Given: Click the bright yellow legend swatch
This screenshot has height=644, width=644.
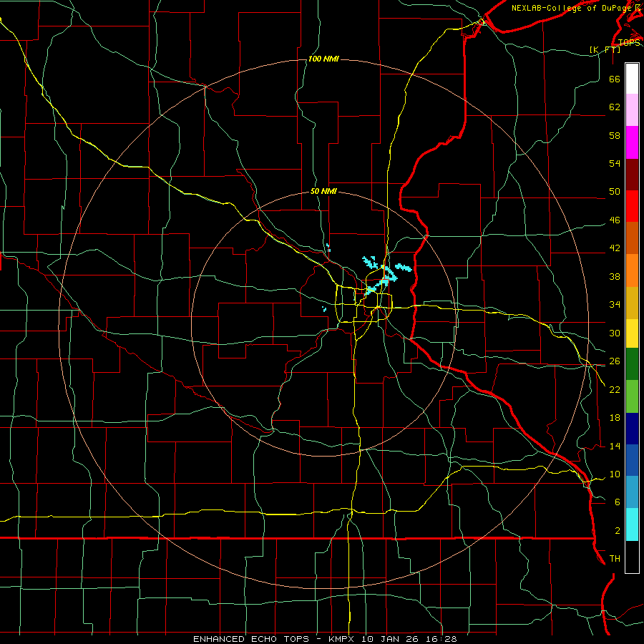Looking at the screenshot, I should [x=632, y=333].
